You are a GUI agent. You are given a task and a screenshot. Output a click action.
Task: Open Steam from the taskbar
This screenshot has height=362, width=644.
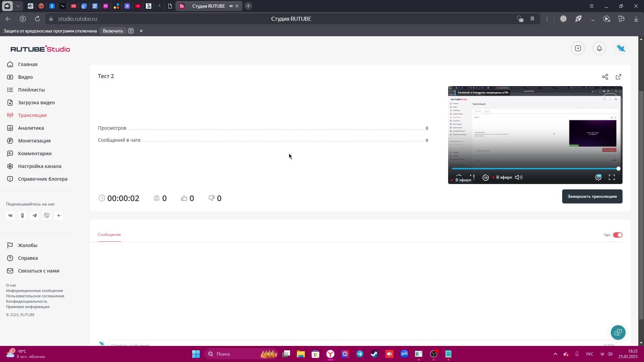[x=375, y=354]
